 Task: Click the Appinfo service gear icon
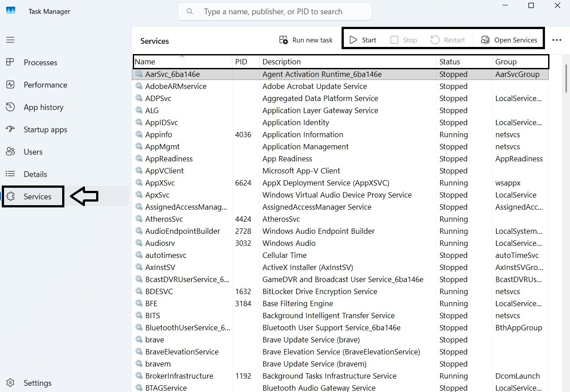click(x=139, y=135)
